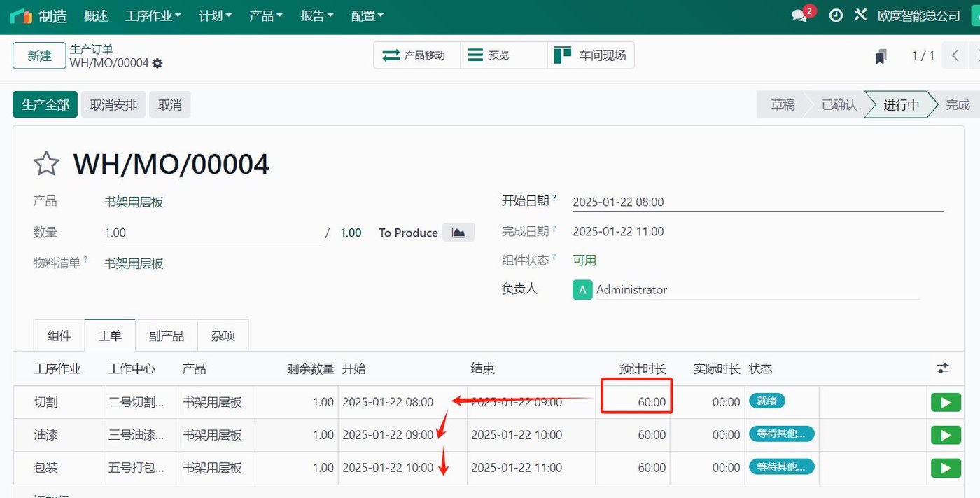Open the 工序作业 dropdown menu
Image resolution: width=980 pixels, height=498 pixels.
(152, 15)
